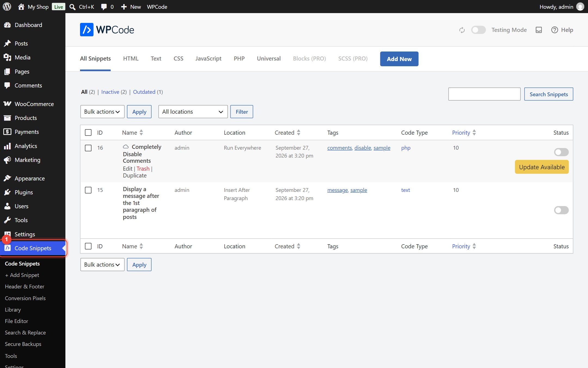
Task: Sort by Created in table footer
Action: (x=287, y=246)
